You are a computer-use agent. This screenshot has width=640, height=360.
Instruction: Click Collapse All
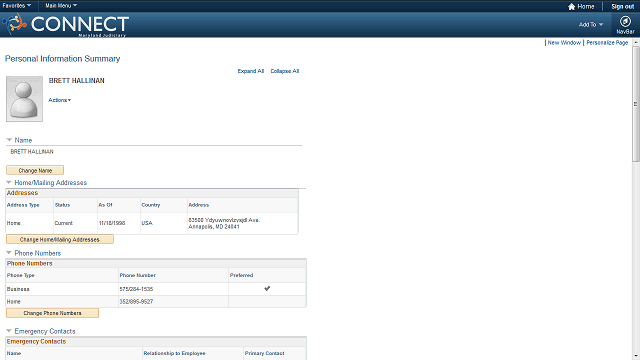pos(284,71)
